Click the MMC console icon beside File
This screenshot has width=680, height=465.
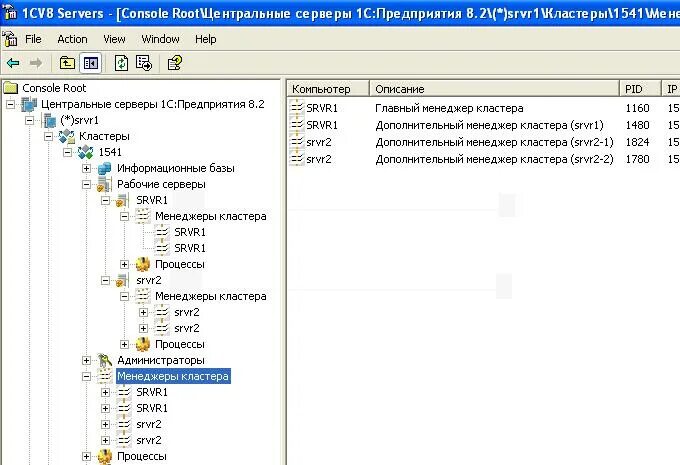pyautogui.click(x=10, y=39)
